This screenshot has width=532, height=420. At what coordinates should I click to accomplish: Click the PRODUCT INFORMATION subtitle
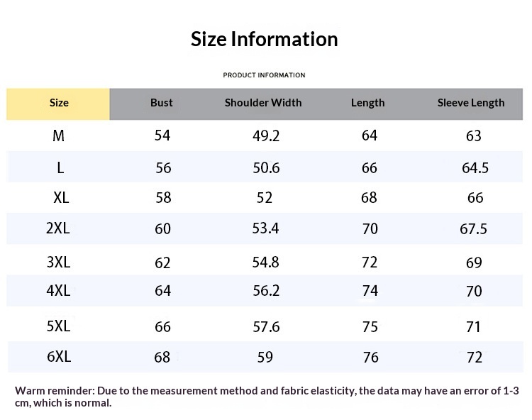click(264, 75)
